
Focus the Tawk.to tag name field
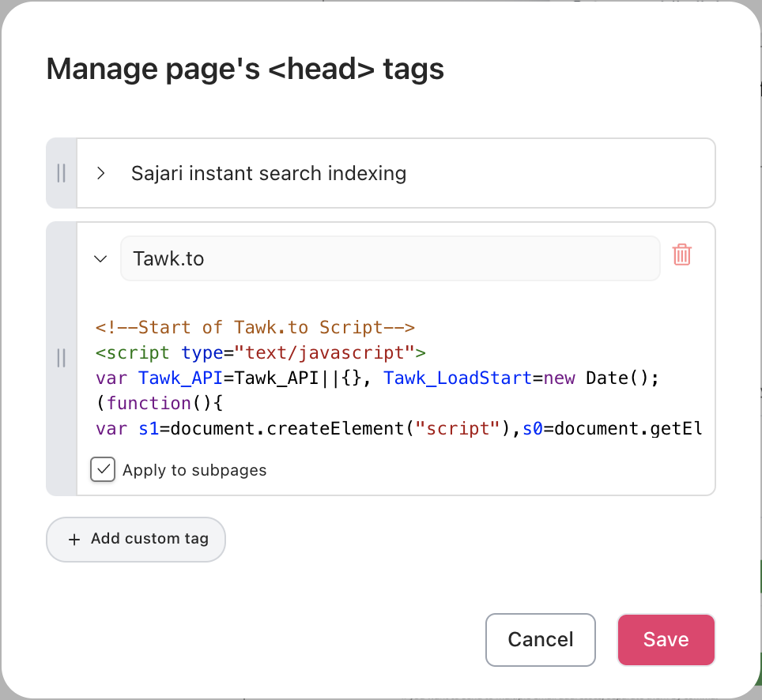tap(390, 258)
